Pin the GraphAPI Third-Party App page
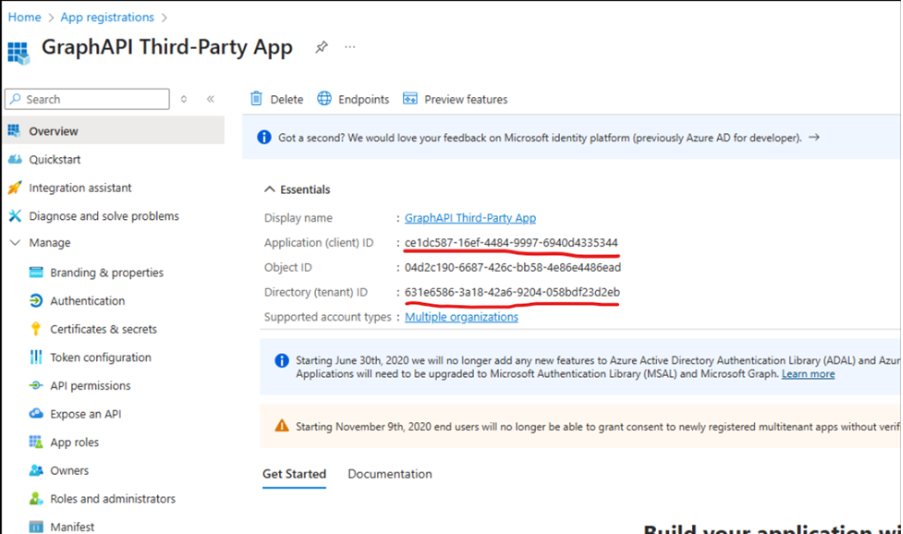This screenshot has width=903, height=534. tap(321, 47)
